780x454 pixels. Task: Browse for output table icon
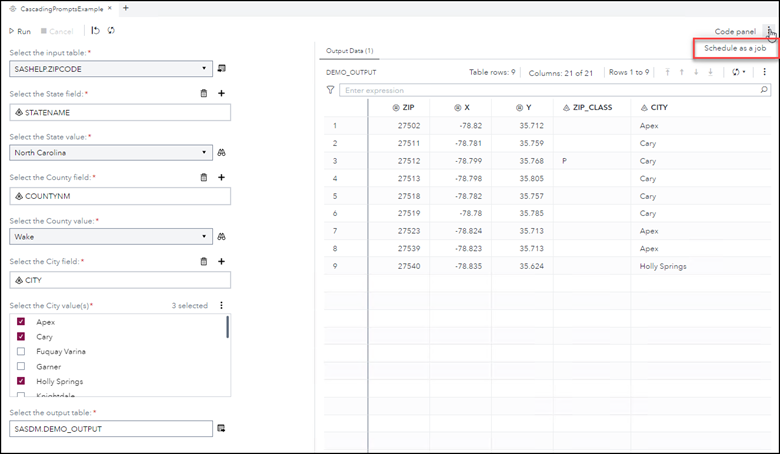[222, 428]
